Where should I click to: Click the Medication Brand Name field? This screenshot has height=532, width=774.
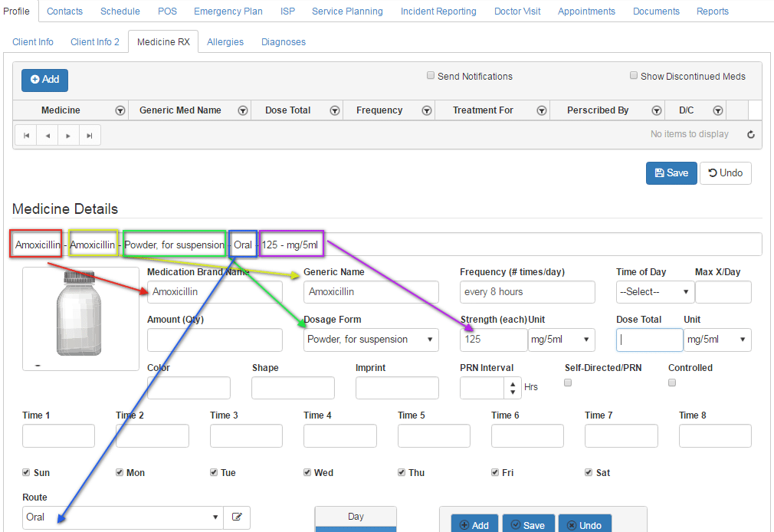click(215, 292)
